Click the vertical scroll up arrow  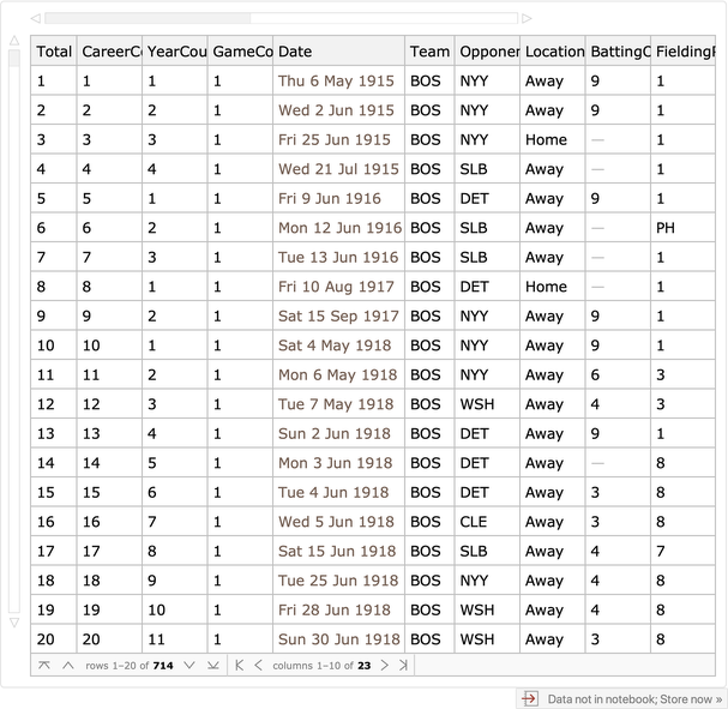click(x=14, y=41)
